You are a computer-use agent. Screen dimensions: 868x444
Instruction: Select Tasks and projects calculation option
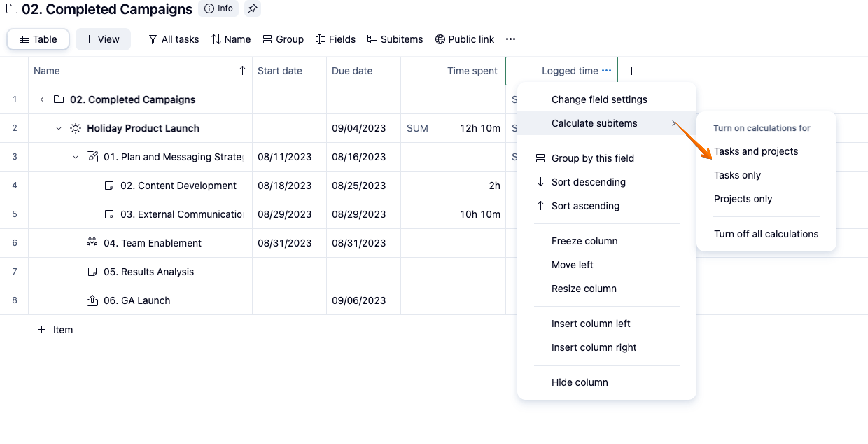pos(756,151)
